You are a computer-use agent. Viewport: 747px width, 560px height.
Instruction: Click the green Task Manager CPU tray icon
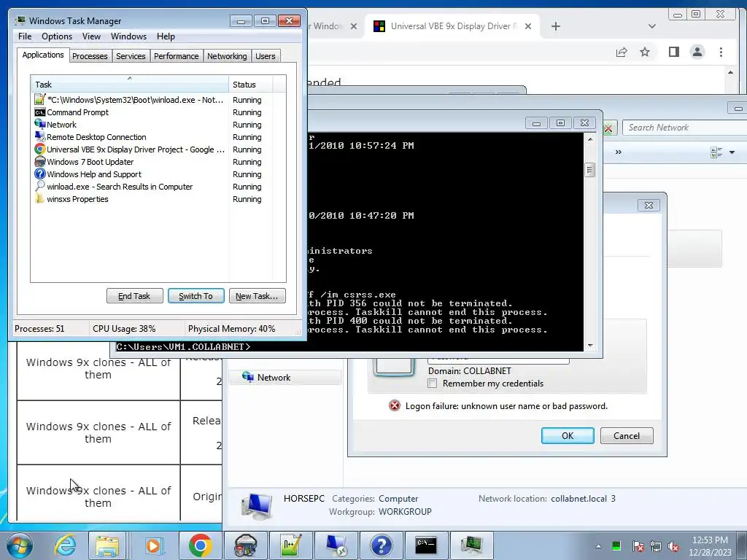pos(616,545)
